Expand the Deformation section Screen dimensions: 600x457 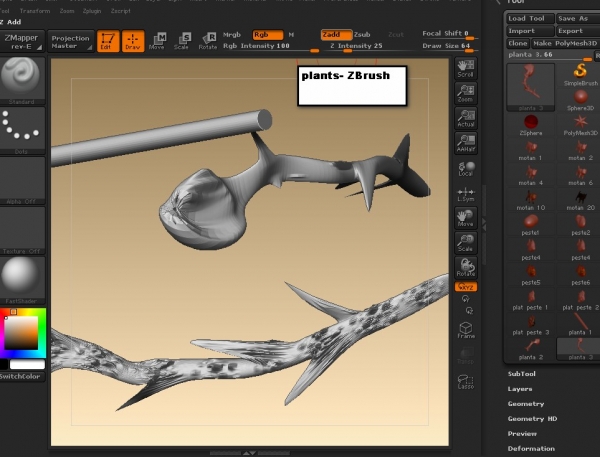[531, 449]
